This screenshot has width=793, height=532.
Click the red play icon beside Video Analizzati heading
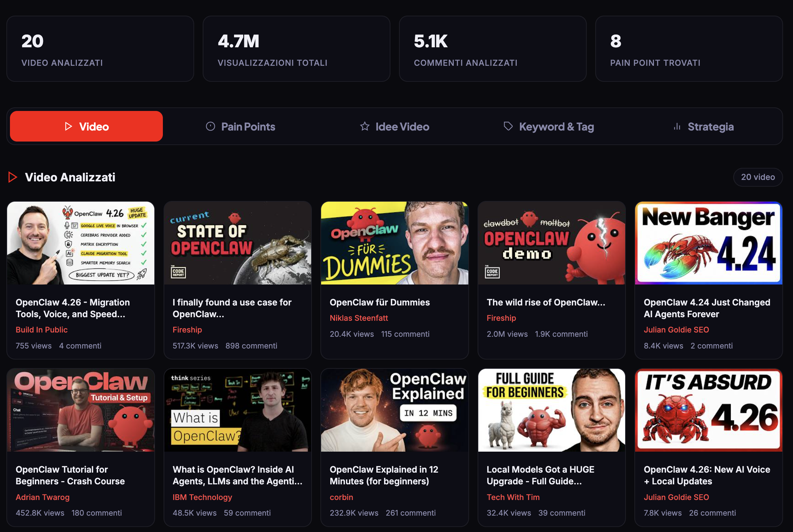(13, 177)
